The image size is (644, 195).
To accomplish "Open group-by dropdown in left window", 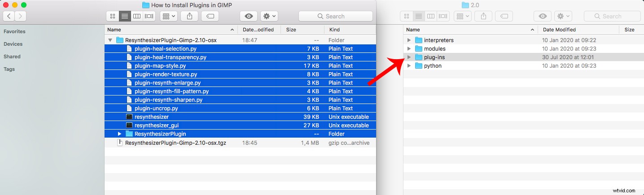I will (x=169, y=16).
